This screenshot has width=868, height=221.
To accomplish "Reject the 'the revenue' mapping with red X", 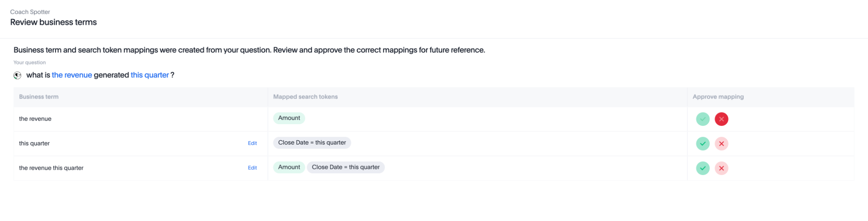I will pyautogui.click(x=721, y=119).
